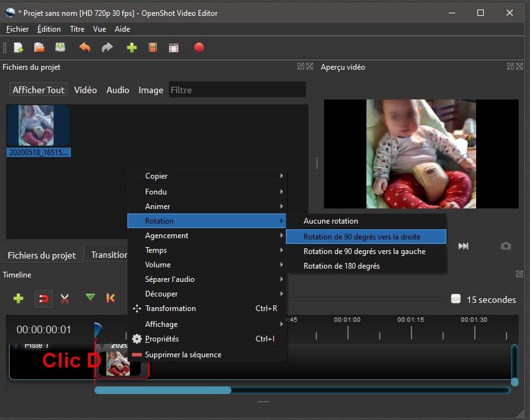Expand the Volume submenu
The width and height of the screenshot is (530, 420).
pos(207,264)
